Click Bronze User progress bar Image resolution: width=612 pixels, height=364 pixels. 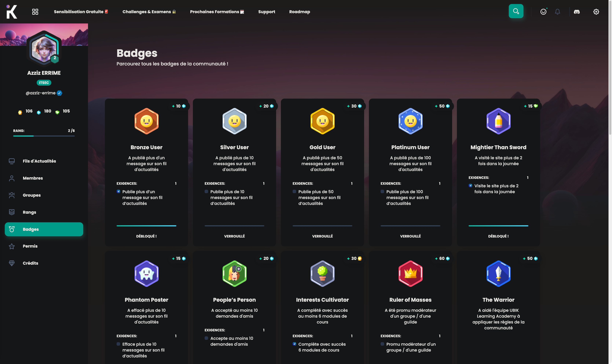click(x=146, y=226)
